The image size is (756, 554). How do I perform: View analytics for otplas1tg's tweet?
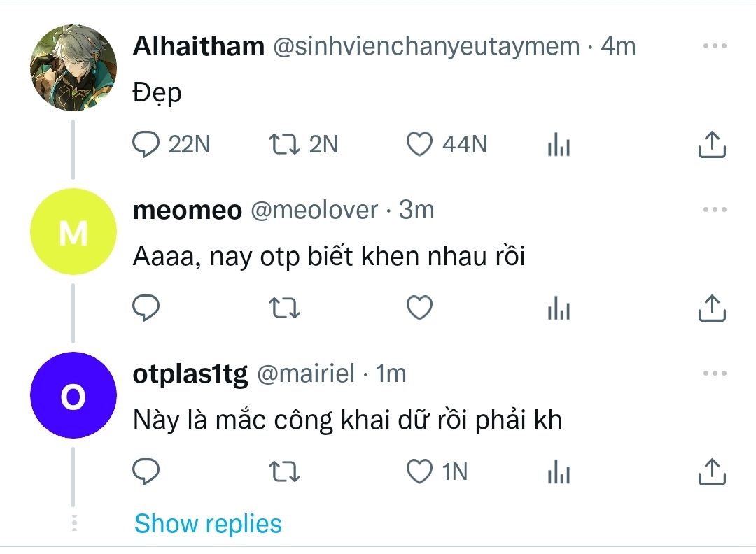coord(559,473)
